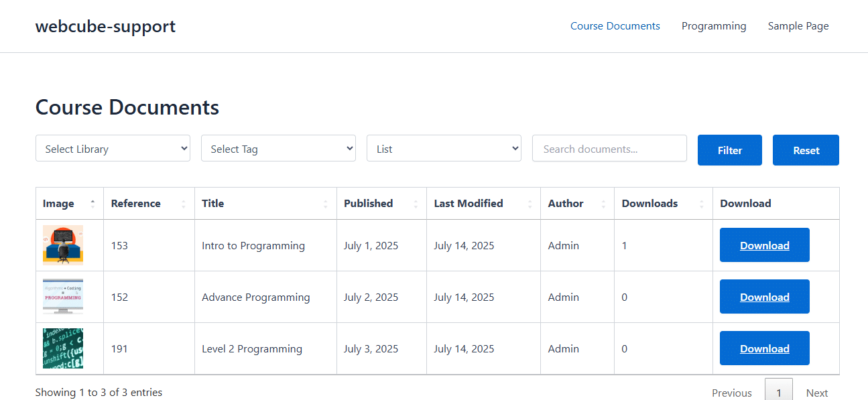This screenshot has width=868, height=400.
Task: Download the Level 2 Programming document
Action: point(765,348)
